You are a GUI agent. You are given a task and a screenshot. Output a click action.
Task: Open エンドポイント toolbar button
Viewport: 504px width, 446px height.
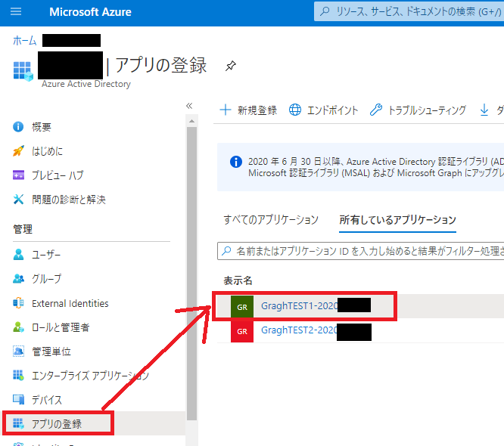click(323, 110)
